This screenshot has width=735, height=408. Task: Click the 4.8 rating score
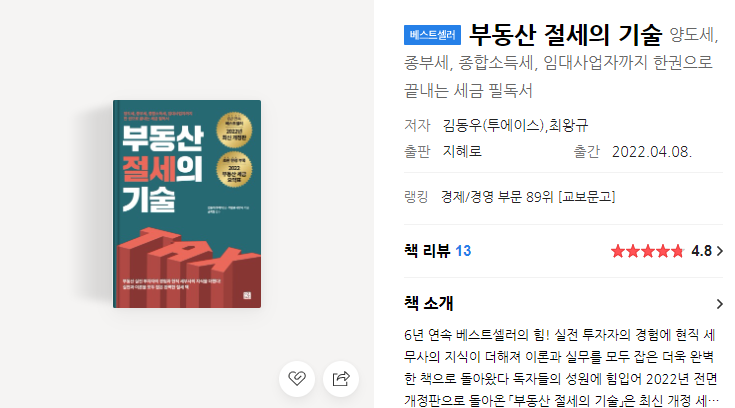701,251
